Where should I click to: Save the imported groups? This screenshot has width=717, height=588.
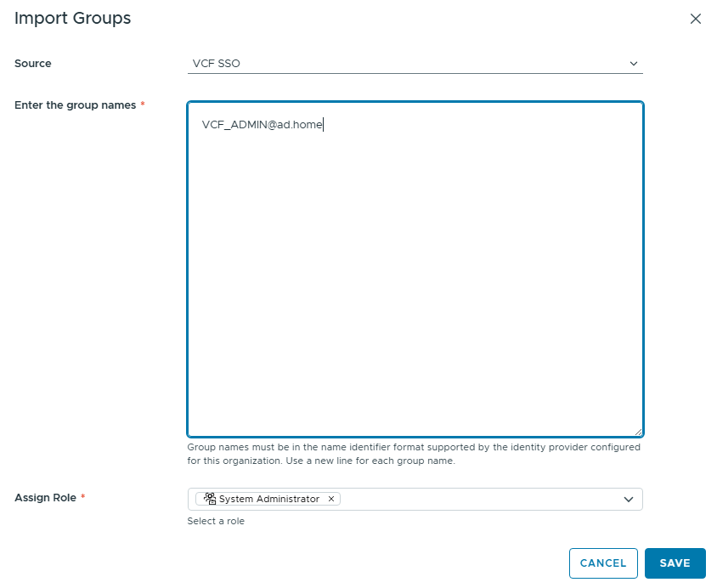tap(675, 563)
